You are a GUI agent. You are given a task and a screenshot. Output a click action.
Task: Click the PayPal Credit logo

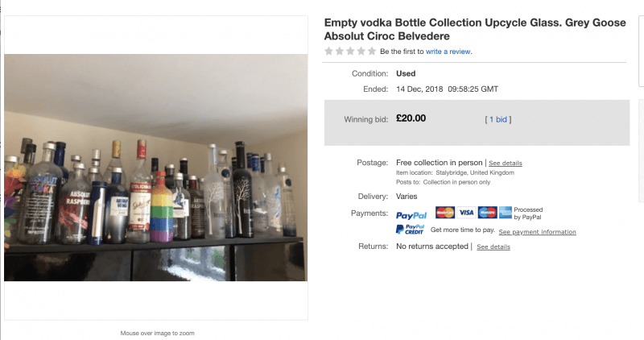(411, 230)
